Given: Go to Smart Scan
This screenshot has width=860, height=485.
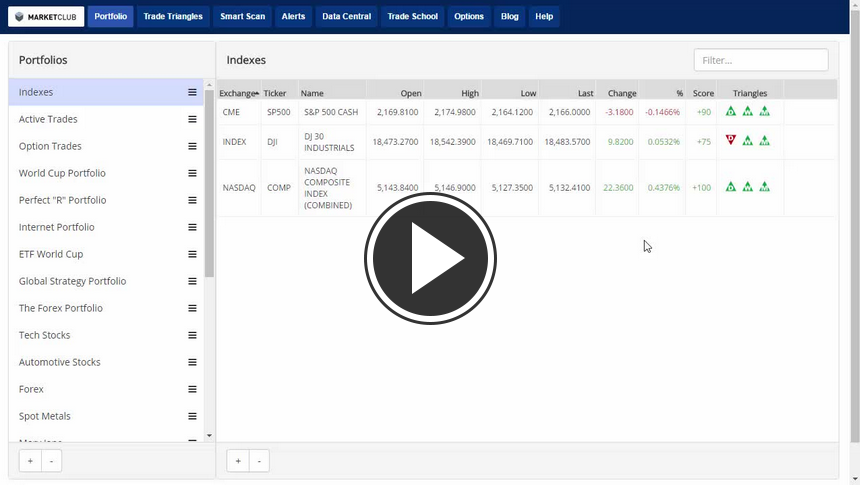Looking at the screenshot, I should pyautogui.click(x=242, y=16).
